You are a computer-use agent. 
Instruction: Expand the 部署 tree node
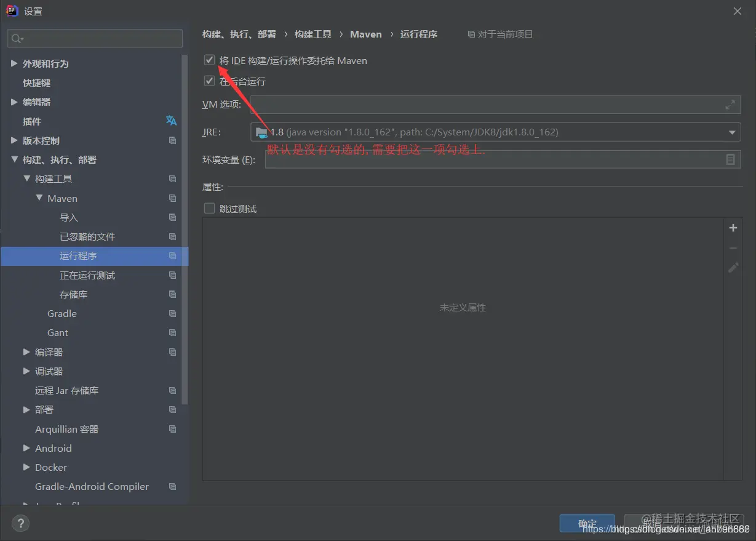click(26, 409)
